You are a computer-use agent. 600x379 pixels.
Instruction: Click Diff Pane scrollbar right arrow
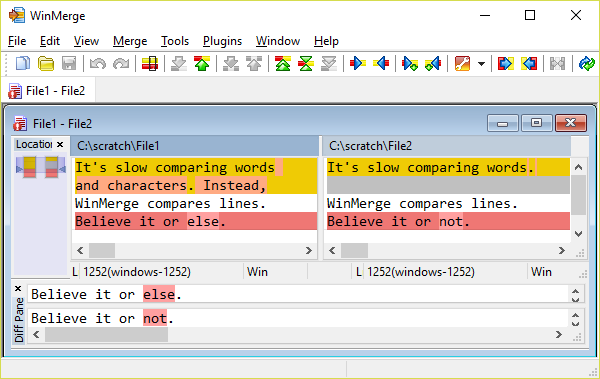[x=559, y=335]
